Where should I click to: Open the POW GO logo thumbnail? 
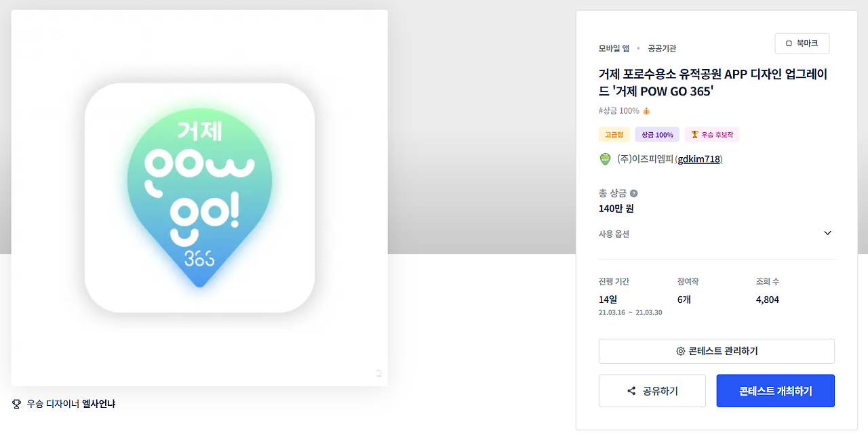[199, 198]
